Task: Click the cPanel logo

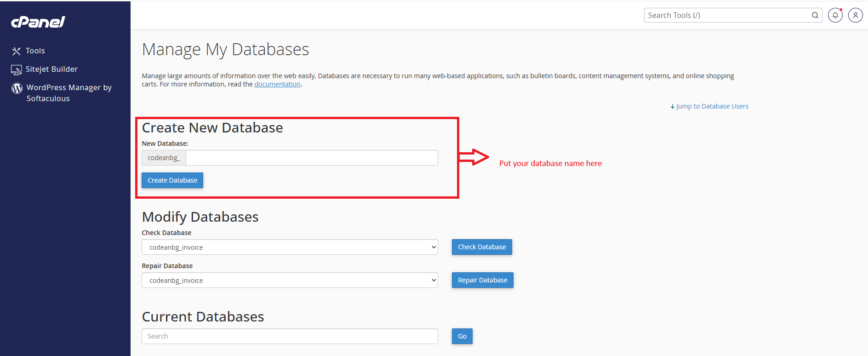Action: [38, 22]
